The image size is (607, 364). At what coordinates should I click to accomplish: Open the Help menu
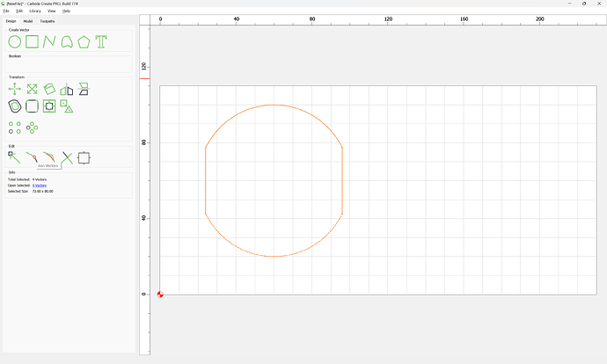pos(67,11)
